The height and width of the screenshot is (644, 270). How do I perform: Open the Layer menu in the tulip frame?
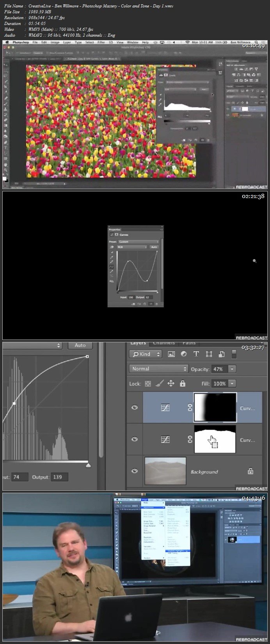tap(67, 42)
